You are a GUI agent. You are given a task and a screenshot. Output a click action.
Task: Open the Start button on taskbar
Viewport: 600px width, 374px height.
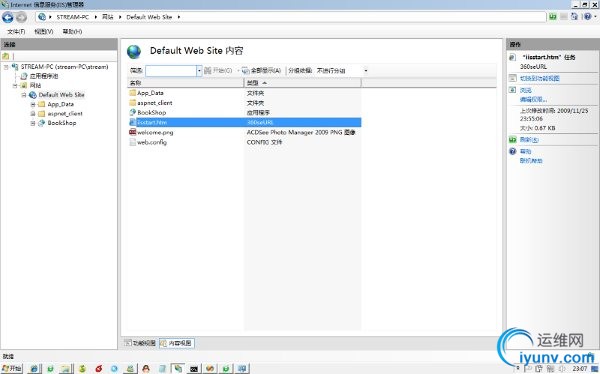pos(11,368)
